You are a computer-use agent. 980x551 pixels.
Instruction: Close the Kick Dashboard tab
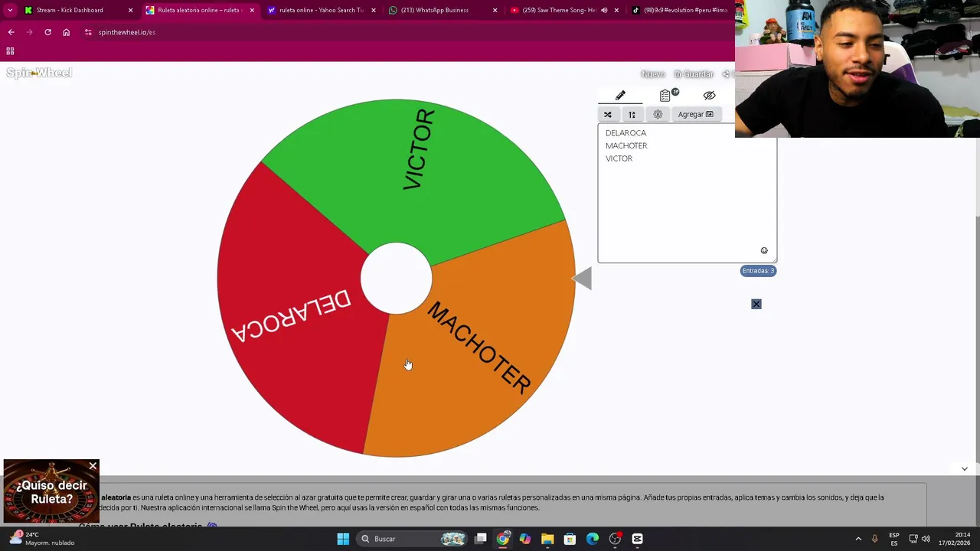pos(130,11)
